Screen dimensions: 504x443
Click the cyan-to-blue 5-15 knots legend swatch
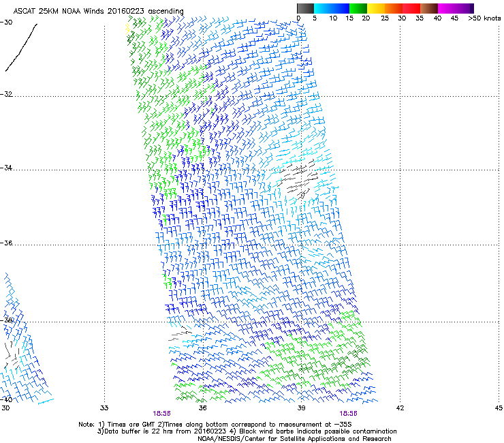pos(332,8)
